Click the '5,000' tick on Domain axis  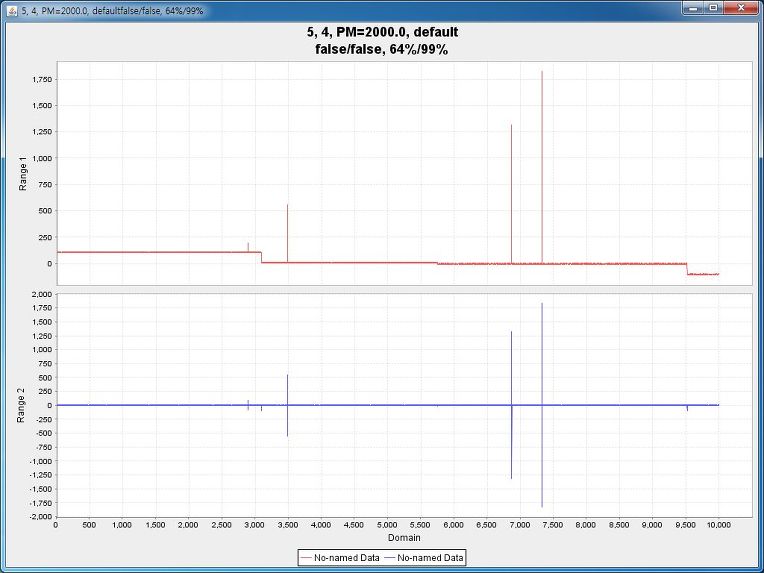click(387, 525)
